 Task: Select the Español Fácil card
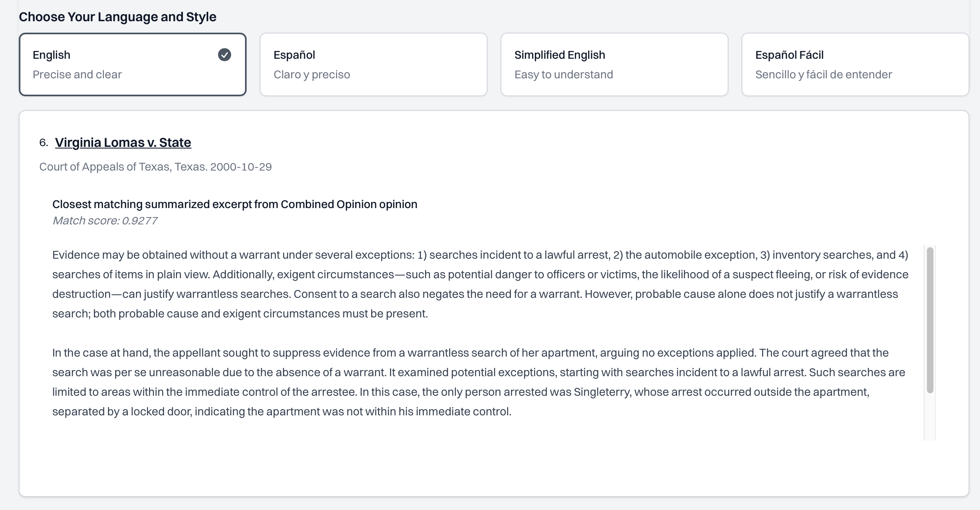pos(855,64)
